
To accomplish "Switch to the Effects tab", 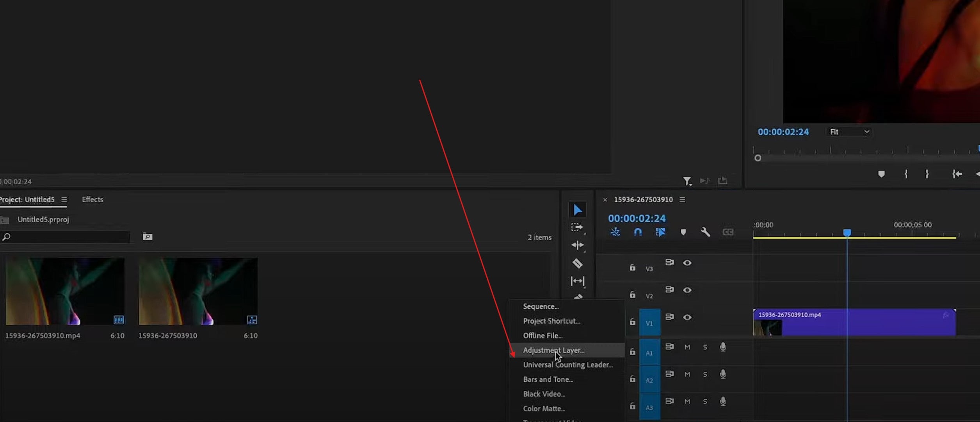I will point(92,199).
